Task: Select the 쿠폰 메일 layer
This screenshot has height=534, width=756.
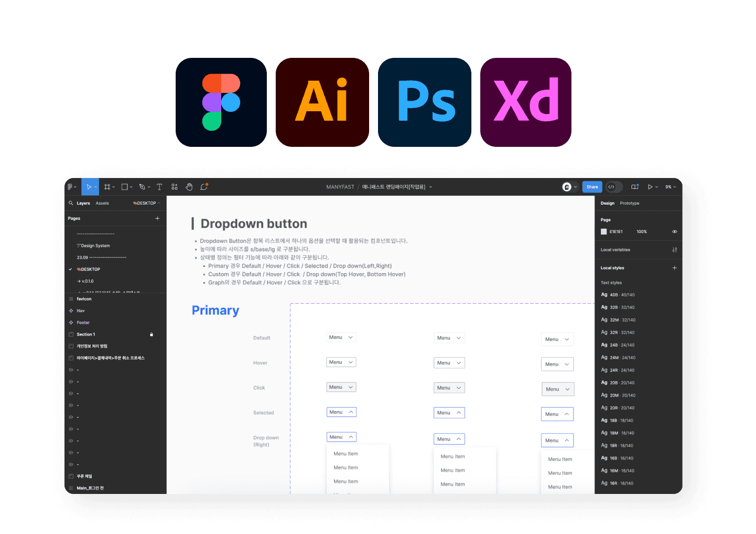Action: pyautogui.click(x=84, y=476)
